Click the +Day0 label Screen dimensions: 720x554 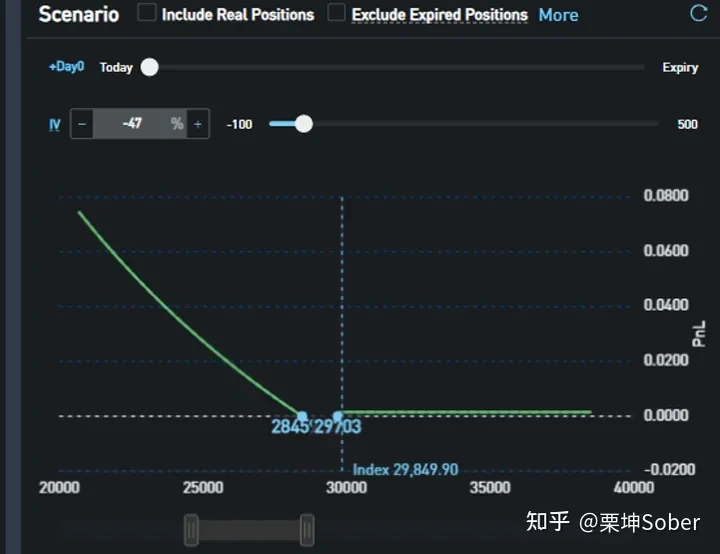click(x=67, y=67)
